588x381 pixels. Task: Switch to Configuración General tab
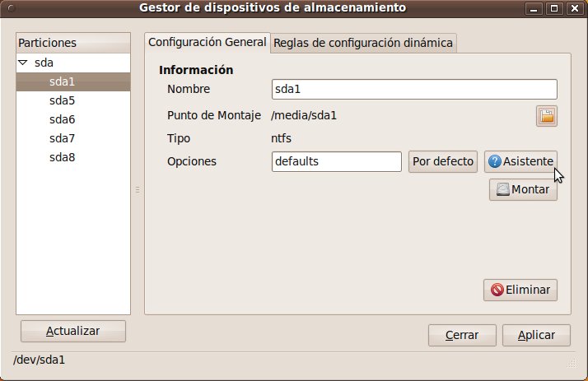coord(207,42)
